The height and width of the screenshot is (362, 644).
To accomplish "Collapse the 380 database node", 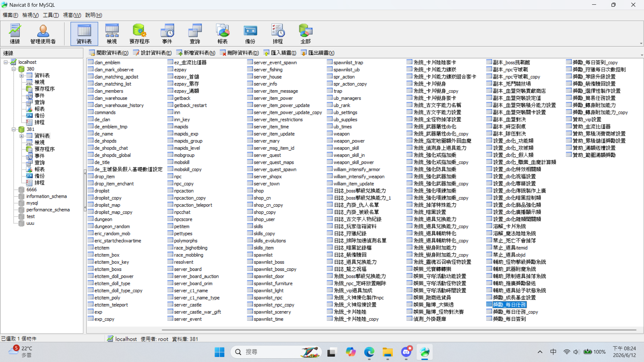I will coord(14,69).
